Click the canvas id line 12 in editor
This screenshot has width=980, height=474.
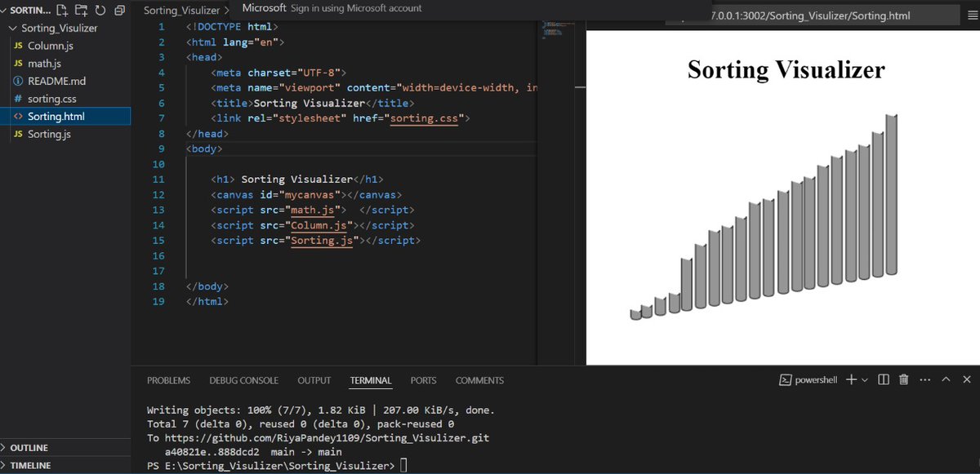(306, 195)
